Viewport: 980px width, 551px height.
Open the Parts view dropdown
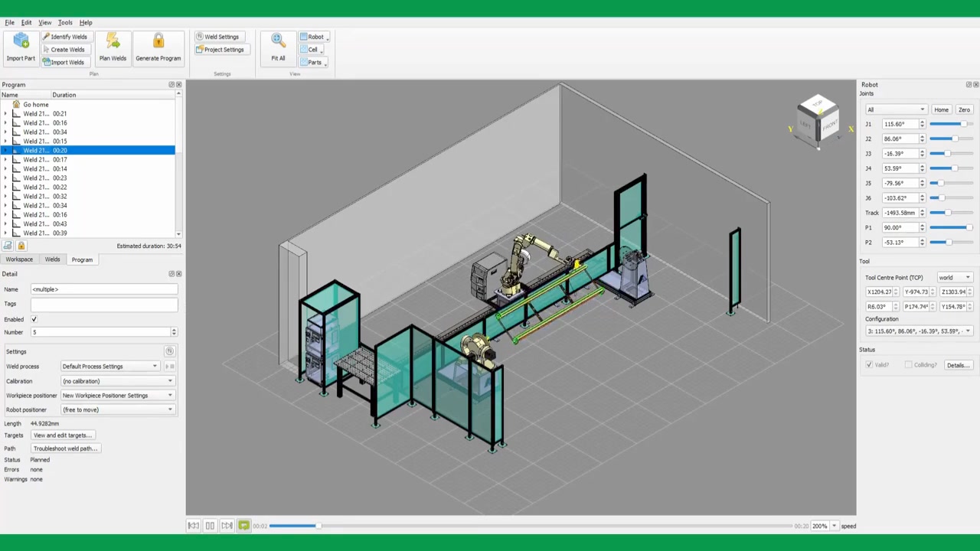[x=314, y=62]
